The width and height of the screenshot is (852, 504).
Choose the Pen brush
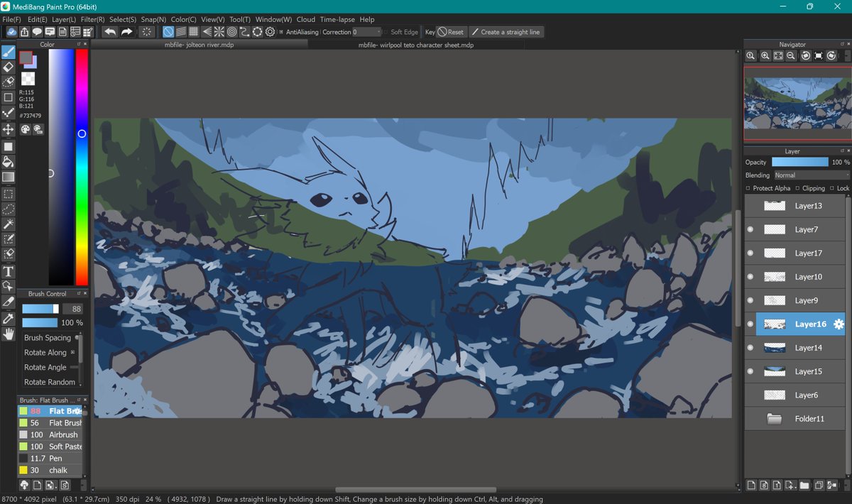50,459
